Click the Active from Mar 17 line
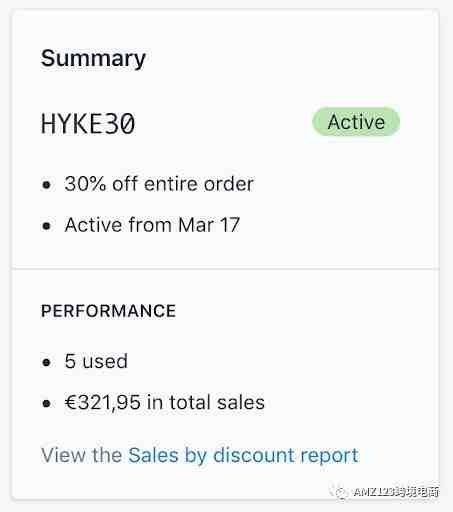 152,225
